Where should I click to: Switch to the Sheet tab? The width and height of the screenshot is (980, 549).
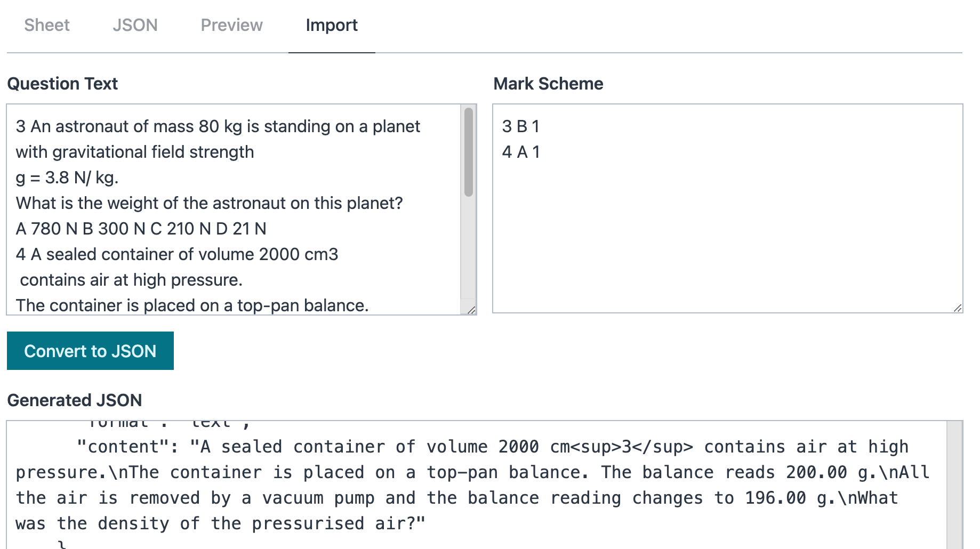point(47,25)
